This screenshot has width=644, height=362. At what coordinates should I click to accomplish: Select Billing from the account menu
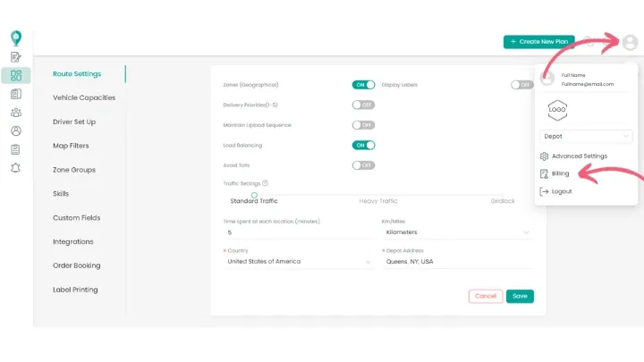[x=560, y=173]
